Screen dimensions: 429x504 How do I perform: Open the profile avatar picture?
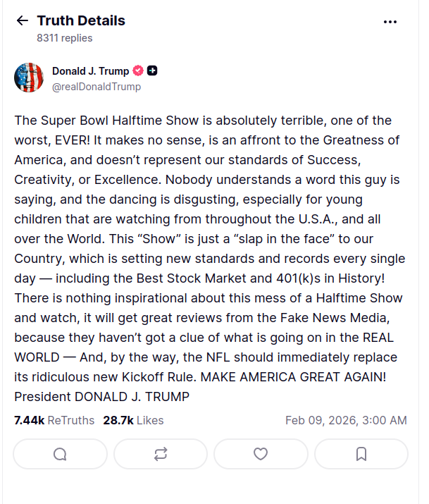[29, 78]
